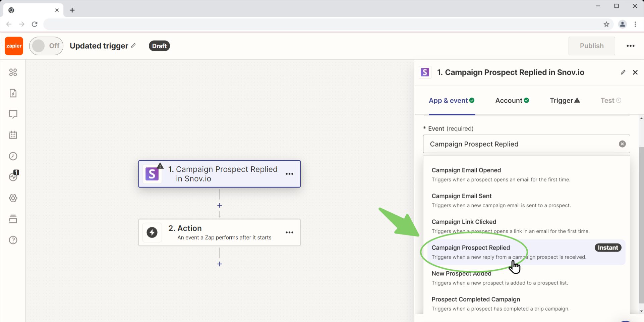This screenshot has width=644, height=322.
Task: Open the versions panel icon in sidebar
Action: coord(13,219)
